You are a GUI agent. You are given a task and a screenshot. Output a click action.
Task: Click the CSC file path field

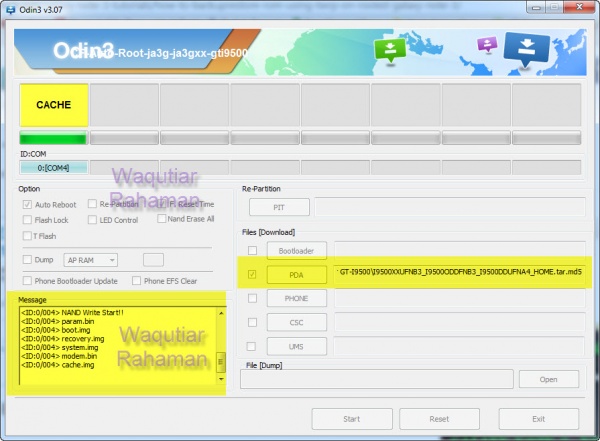460,322
